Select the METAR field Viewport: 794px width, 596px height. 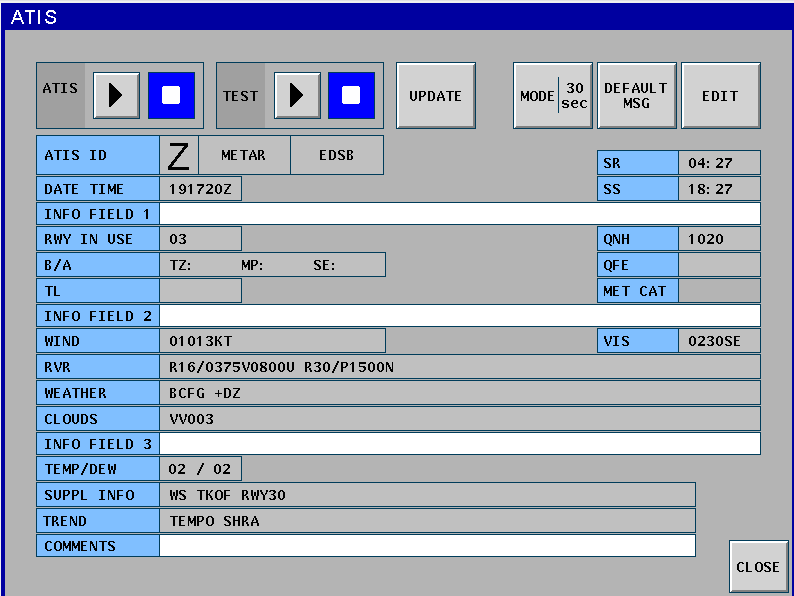pos(244,156)
